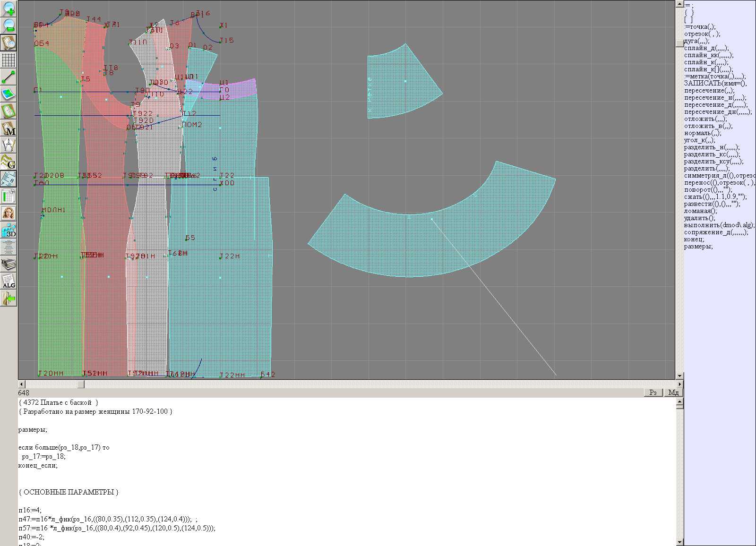Choose the ЗАПИСАТЬ(имя=() operator entry
Image resolution: width=756 pixels, height=546 pixels.
[715, 84]
